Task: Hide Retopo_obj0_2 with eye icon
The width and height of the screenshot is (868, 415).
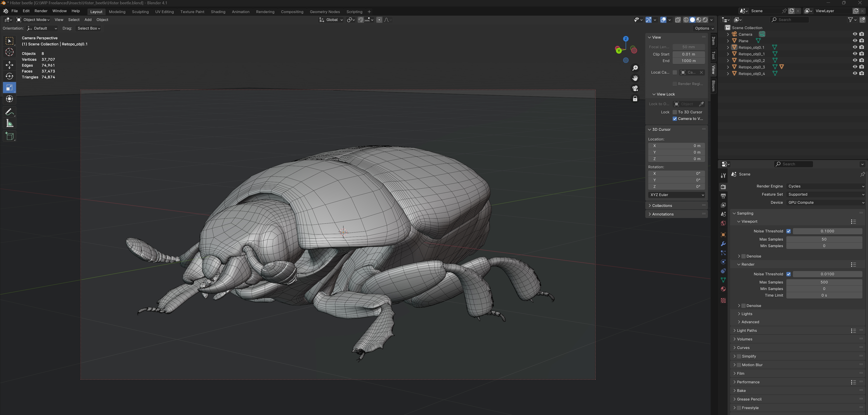Action: pyautogui.click(x=854, y=60)
